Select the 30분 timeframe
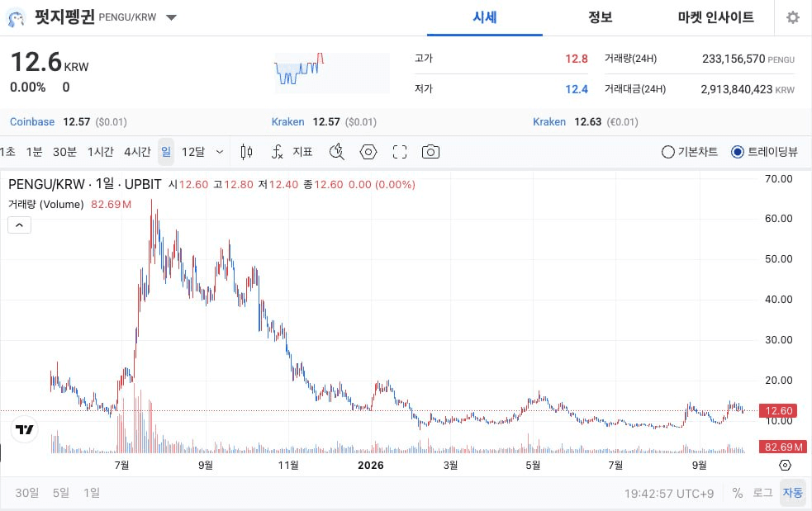 (64, 152)
